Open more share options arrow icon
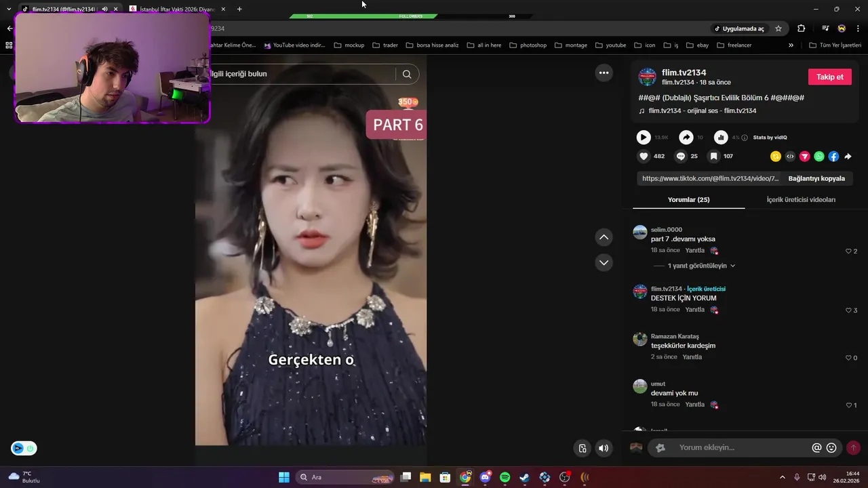The image size is (868, 488). (848, 157)
